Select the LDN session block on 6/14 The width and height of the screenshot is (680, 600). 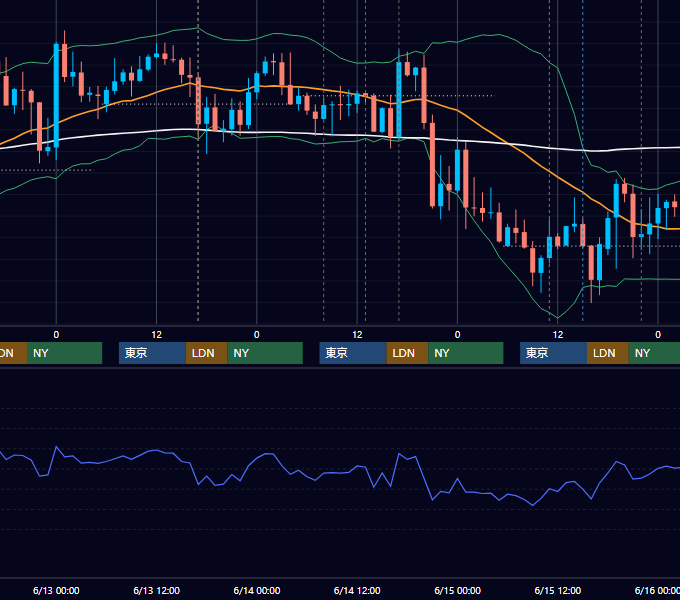click(x=407, y=353)
